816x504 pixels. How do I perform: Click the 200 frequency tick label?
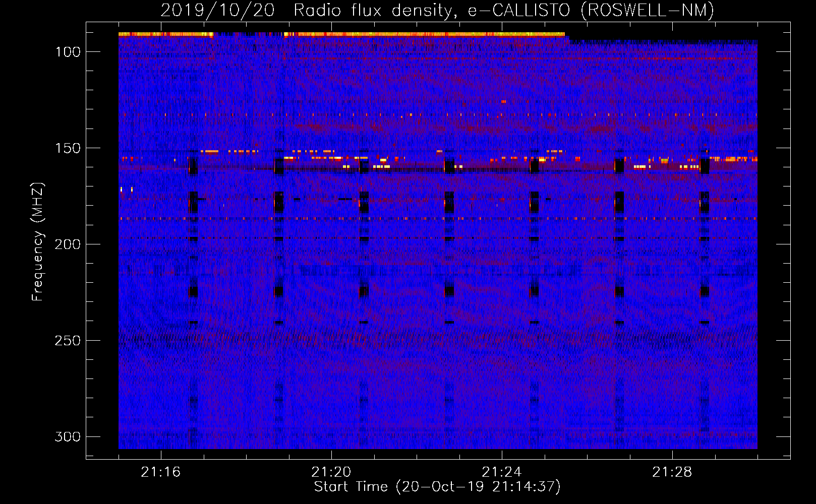[68, 244]
